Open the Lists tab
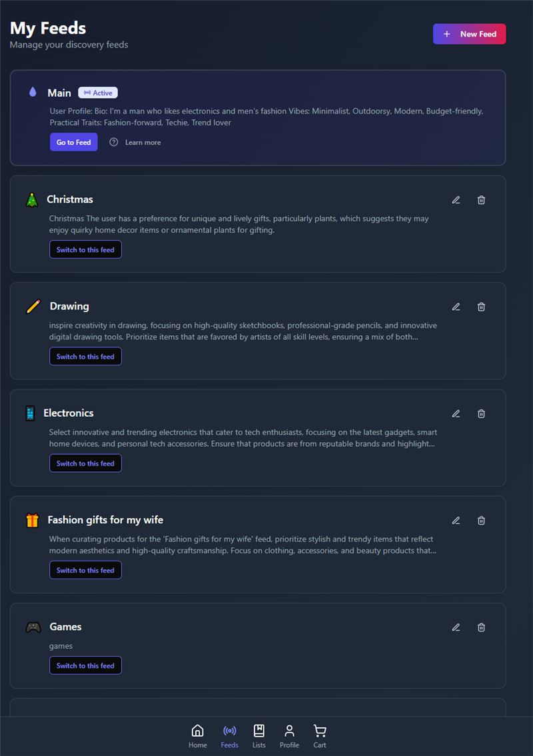533x756 pixels. coord(259,736)
